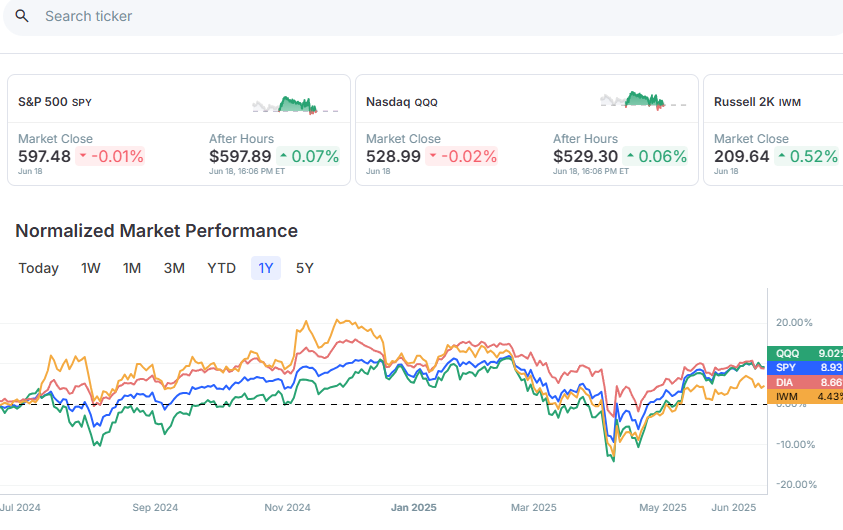Click the Normalized Market Performance heading
The image size is (843, 530).
point(156,231)
